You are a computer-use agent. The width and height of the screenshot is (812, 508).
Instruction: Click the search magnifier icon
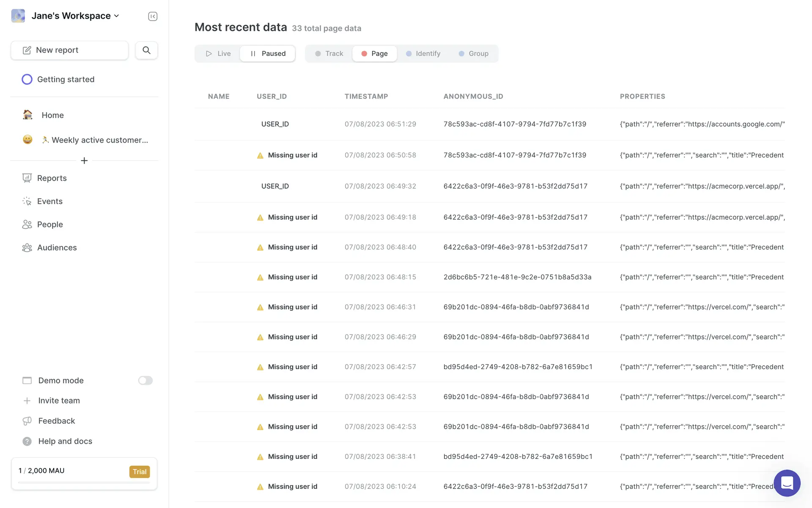(146, 50)
